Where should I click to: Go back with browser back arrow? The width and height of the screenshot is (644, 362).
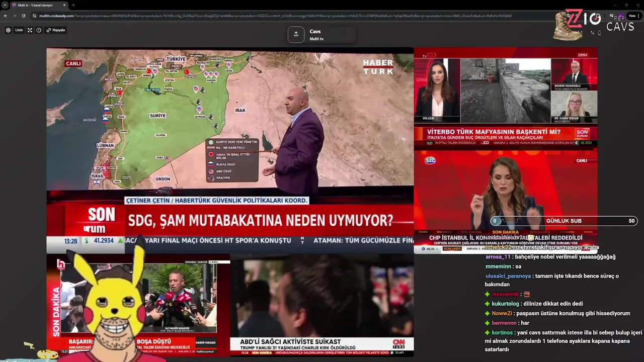tap(6, 16)
